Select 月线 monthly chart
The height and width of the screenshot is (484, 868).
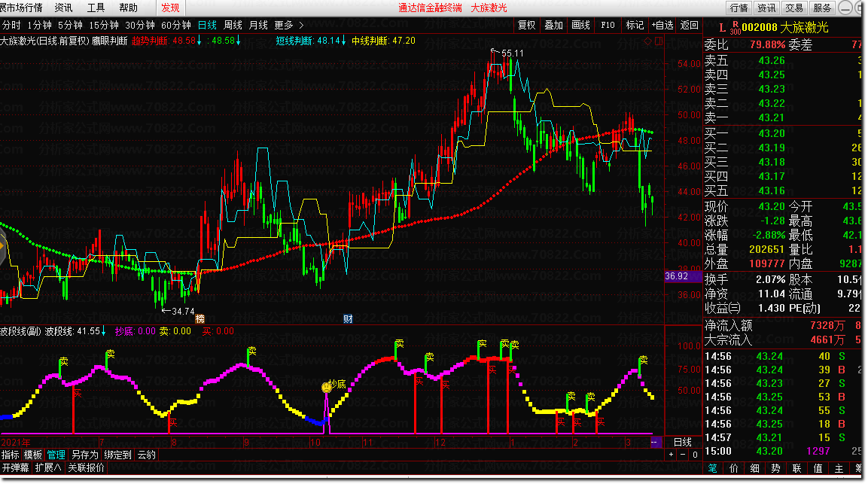coord(258,26)
